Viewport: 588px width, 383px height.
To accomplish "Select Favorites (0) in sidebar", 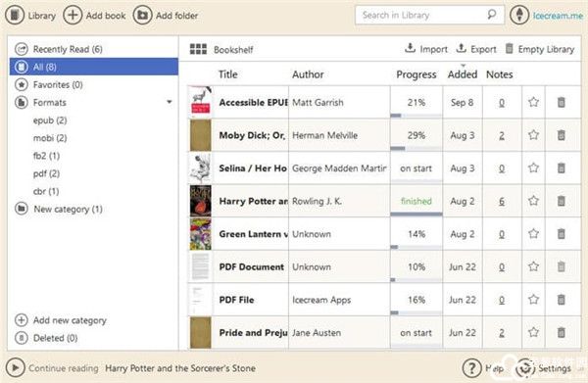I will pos(58,84).
